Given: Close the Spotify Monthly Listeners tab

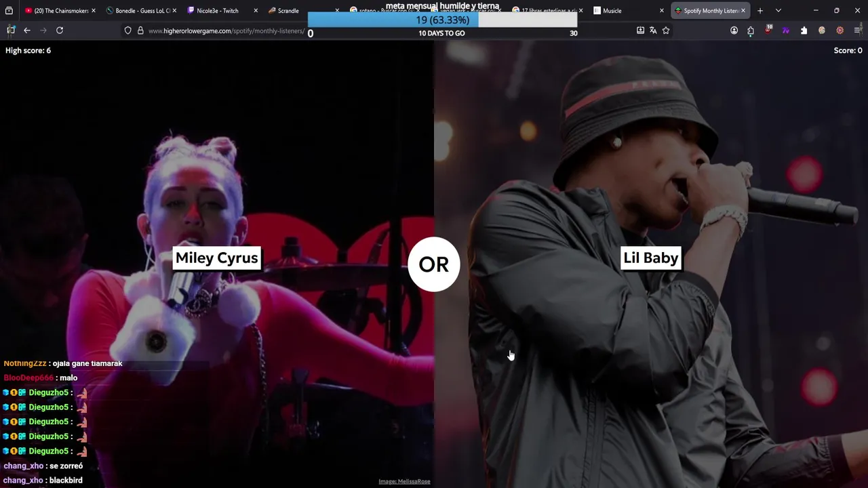Looking at the screenshot, I should click(743, 11).
